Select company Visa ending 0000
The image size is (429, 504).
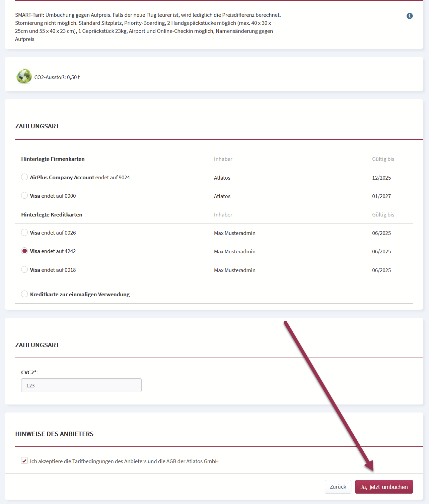click(x=24, y=195)
